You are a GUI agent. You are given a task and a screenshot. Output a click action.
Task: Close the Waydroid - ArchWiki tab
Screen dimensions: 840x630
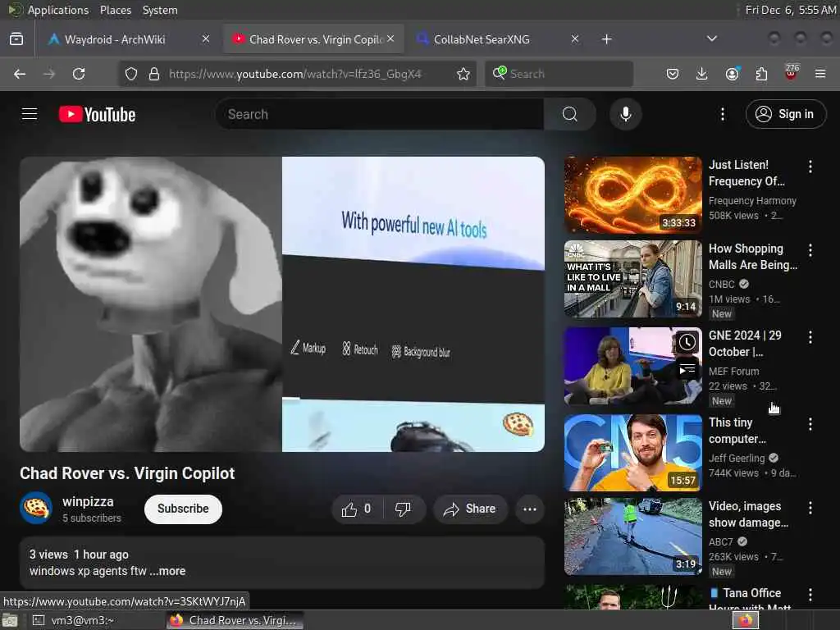tap(206, 39)
